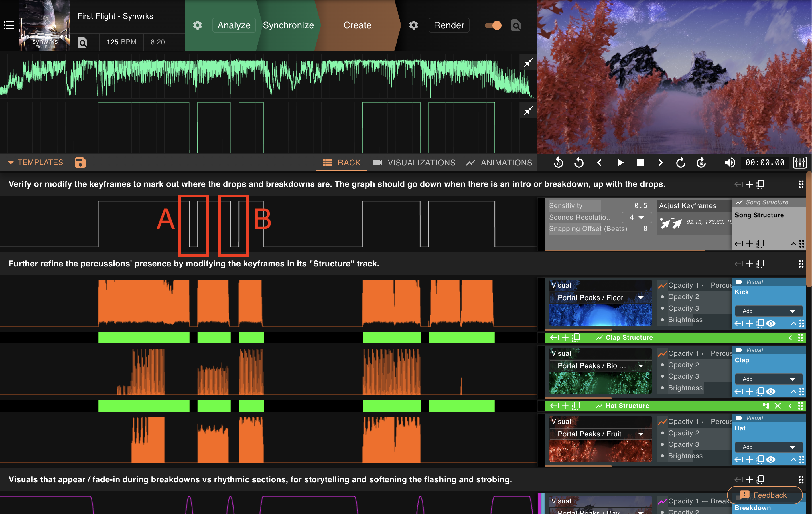This screenshot has height=514, width=812.
Task: Mute the audio volume icon
Action: pyautogui.click(x=730, y=163)
